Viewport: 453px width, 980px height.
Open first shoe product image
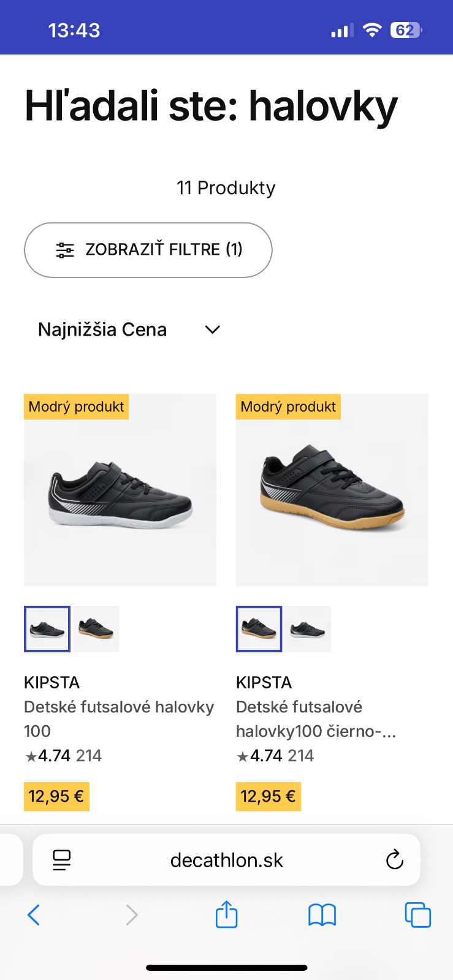click(120, 490)
